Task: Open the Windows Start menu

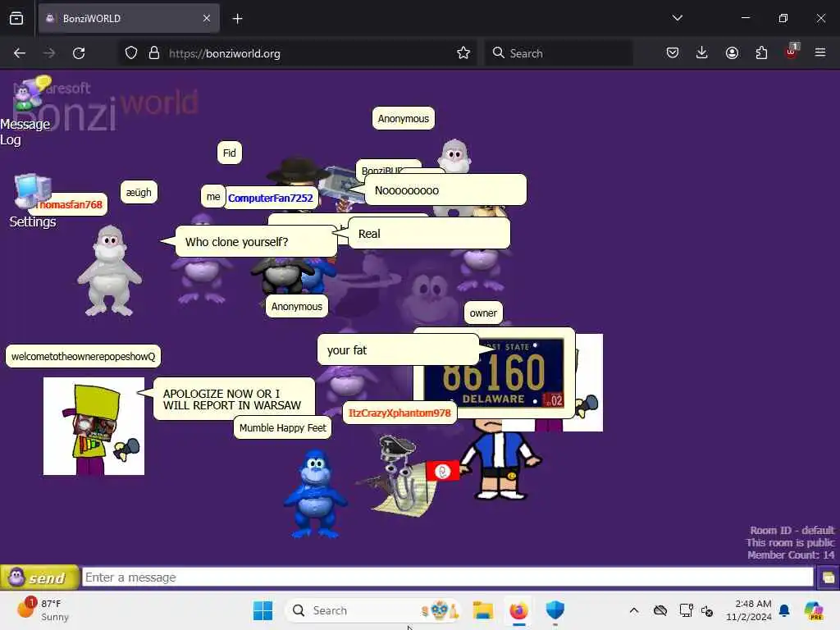Action: click(x=262, y=610)
